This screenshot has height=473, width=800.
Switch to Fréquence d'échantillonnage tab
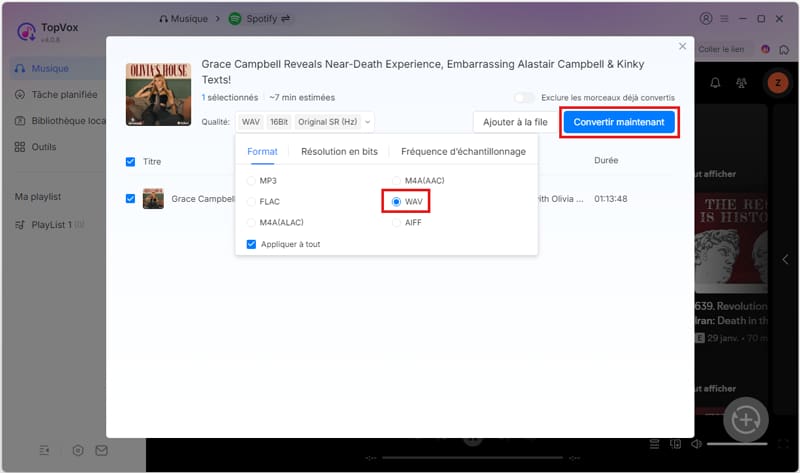[463, 152]
